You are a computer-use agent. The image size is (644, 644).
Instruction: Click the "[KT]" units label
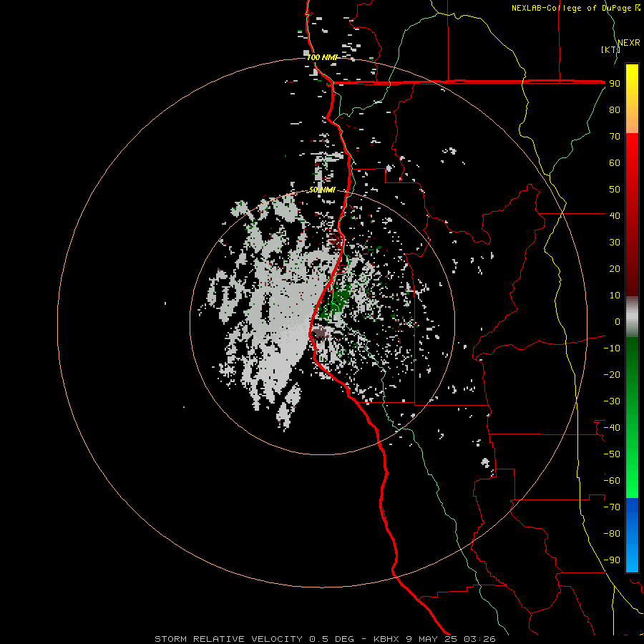[x=611, y=49]
